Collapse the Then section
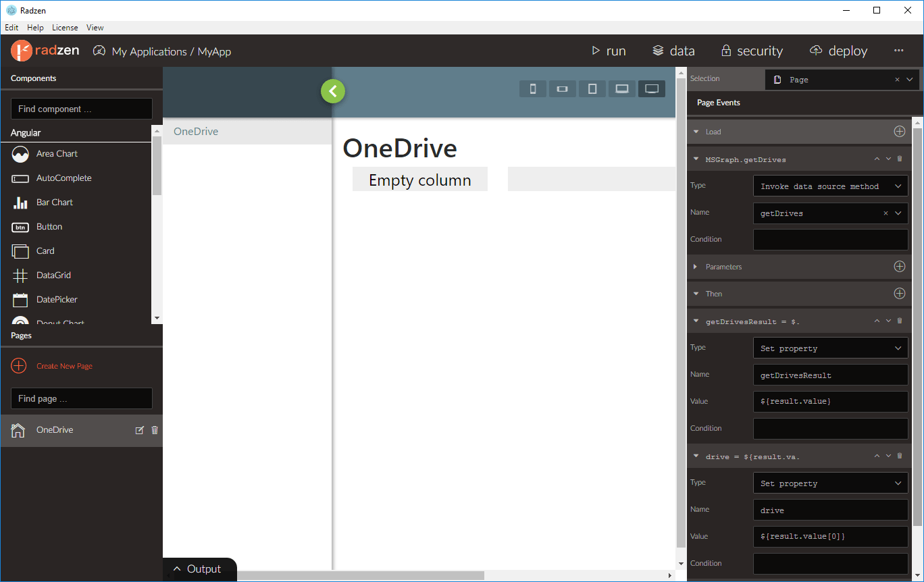Screen dimensions: 924x582 pyautogui.click(x=696, y=294)
